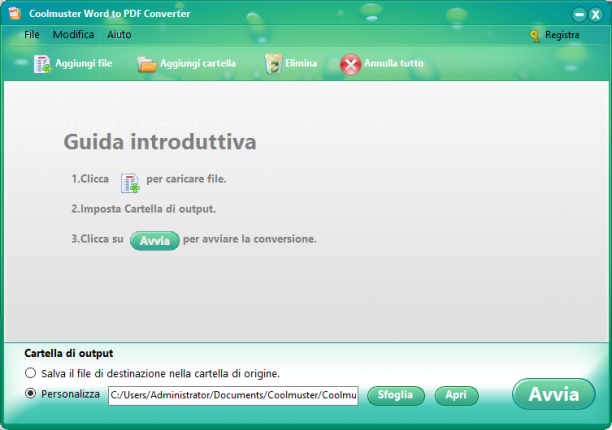Minimize the converter window
The width and height of the screenshot is (612, 430).
(579, 15)
